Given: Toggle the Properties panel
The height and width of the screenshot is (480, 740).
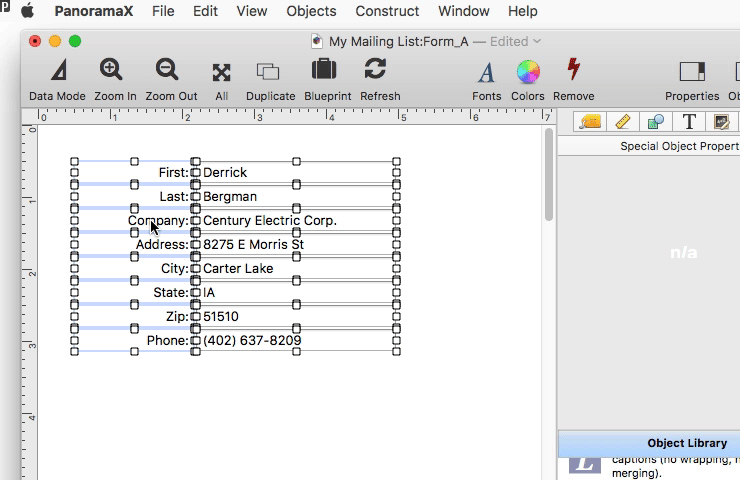Looking at the screenshot, I should pyautogui.click(x=692, y=81).
